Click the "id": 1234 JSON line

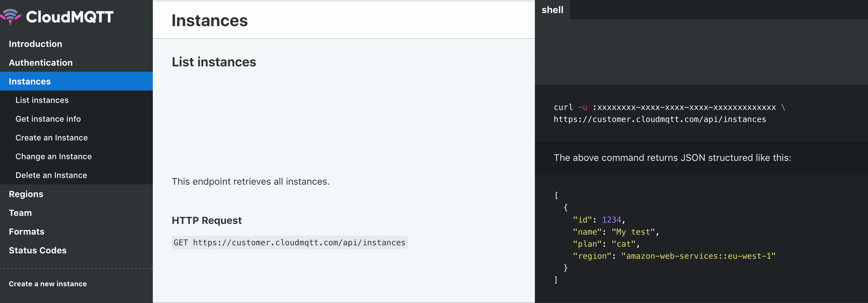click(x=599, y=220)
